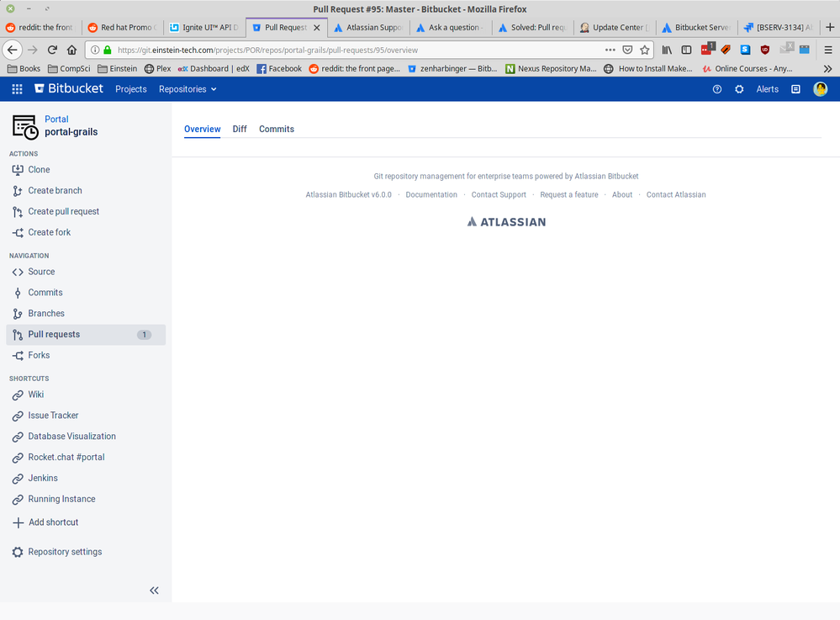Open the Bitbucket application switcher grid icon
Image resolution: width=840 pixels, height=620 pixels.
pos(17,89)
